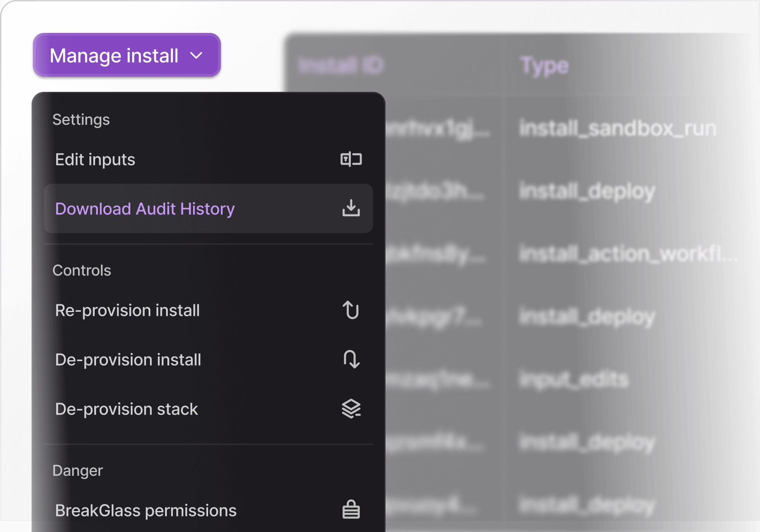Viewport: 760px width, 532px height.
Task: Select De-provision stack option
Action: click(126, 409)
